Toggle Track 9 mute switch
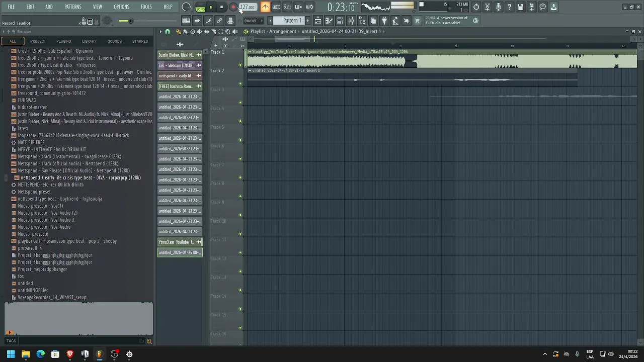644x362 pixels. tap(240, 215)
